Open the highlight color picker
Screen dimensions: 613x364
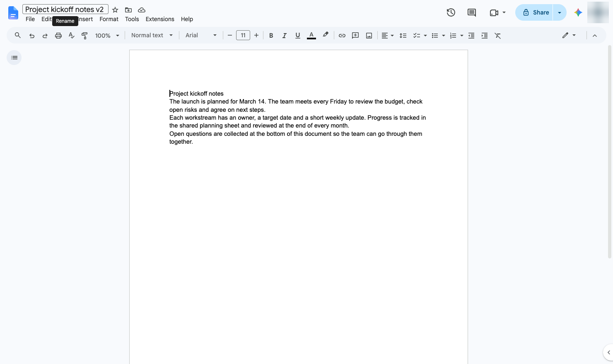(x=326, y=36)
